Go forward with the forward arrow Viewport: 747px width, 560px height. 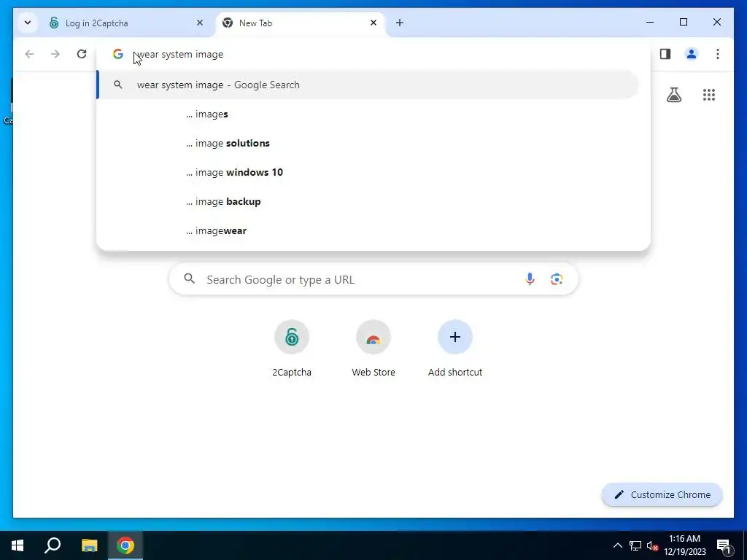pyautogui.click(x=55, y=54)
